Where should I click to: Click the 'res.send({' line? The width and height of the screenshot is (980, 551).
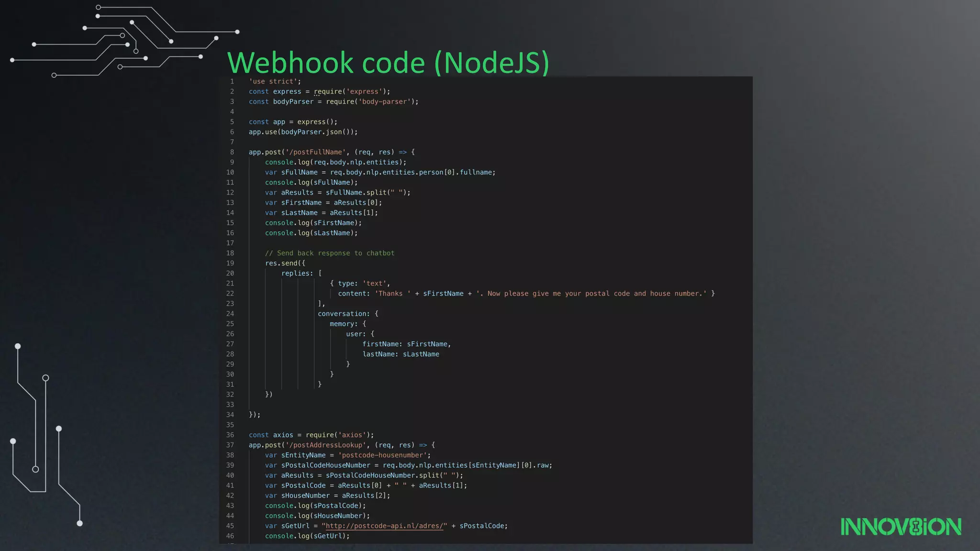(x=285, y=263)
